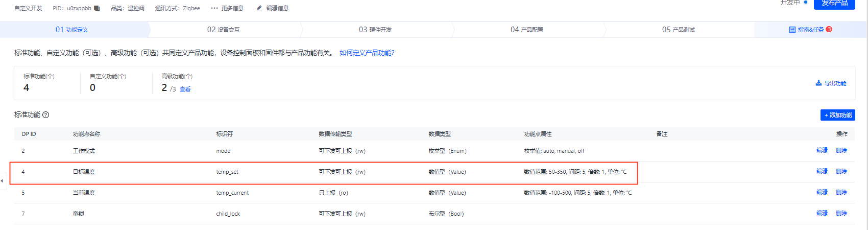The image size is (868, 230).
Task: Edit the 工作模式 function row
Action: point(822,150)
